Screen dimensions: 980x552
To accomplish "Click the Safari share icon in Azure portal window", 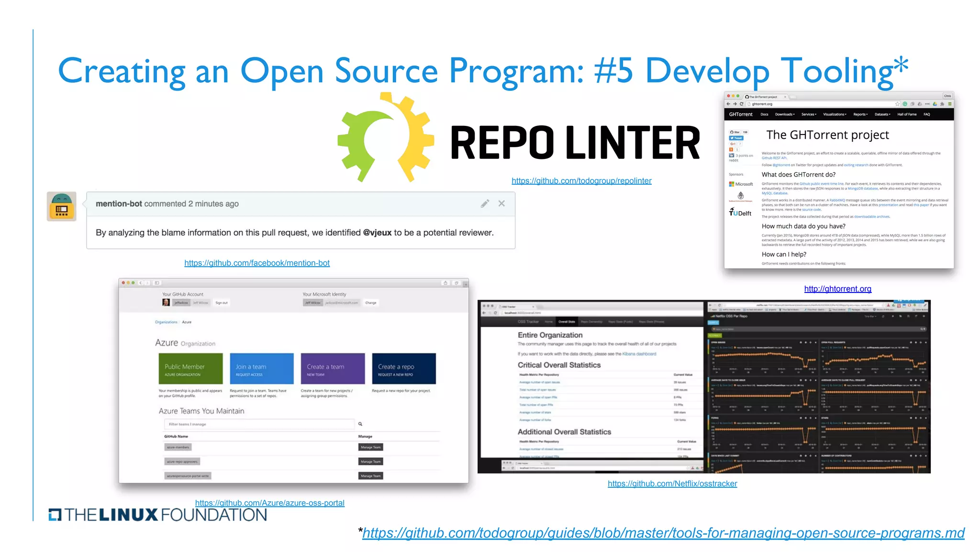I will [x=445, y=283].
